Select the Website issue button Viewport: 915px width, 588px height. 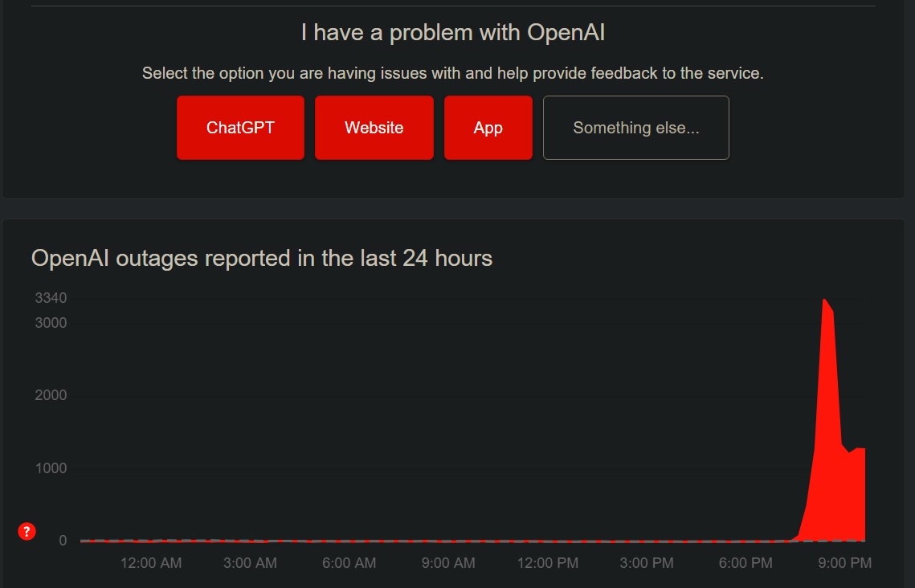point(374,128)
